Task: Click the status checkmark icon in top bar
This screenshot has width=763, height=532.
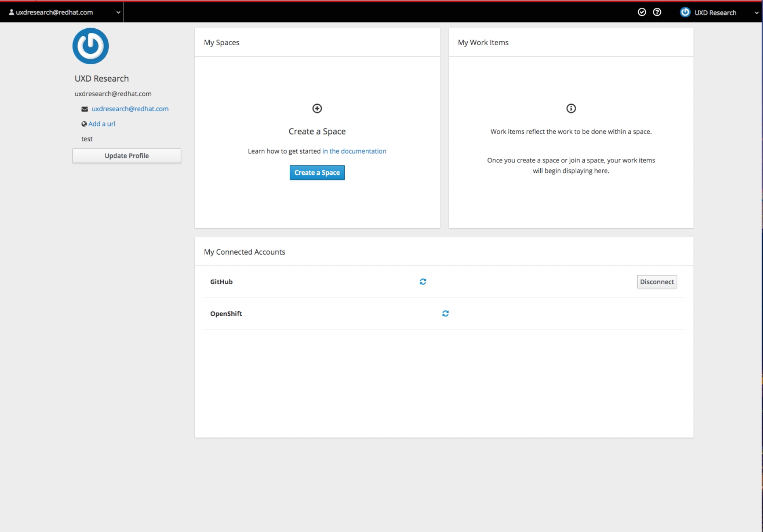Action: (x=643, y=12)
